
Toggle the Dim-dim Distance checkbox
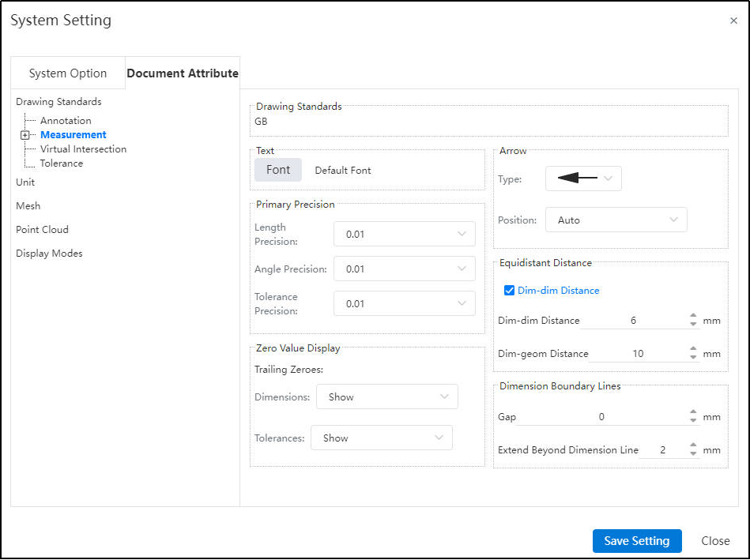[510, 291]
